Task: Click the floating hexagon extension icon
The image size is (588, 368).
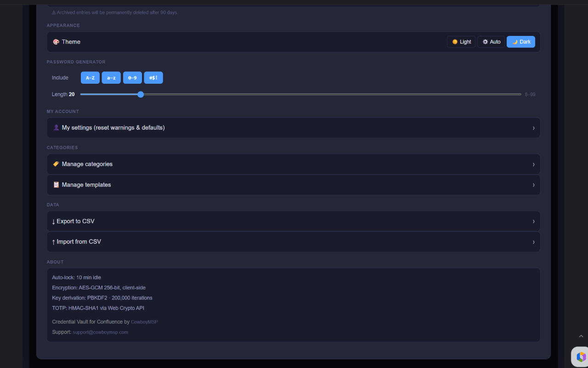Action: point(581,356)
